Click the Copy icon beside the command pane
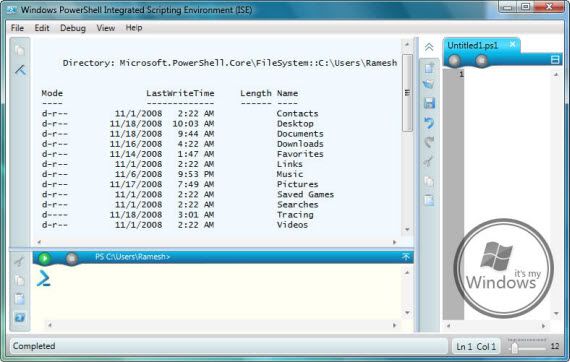The image size is (570, 362). [x=20, y=280]
